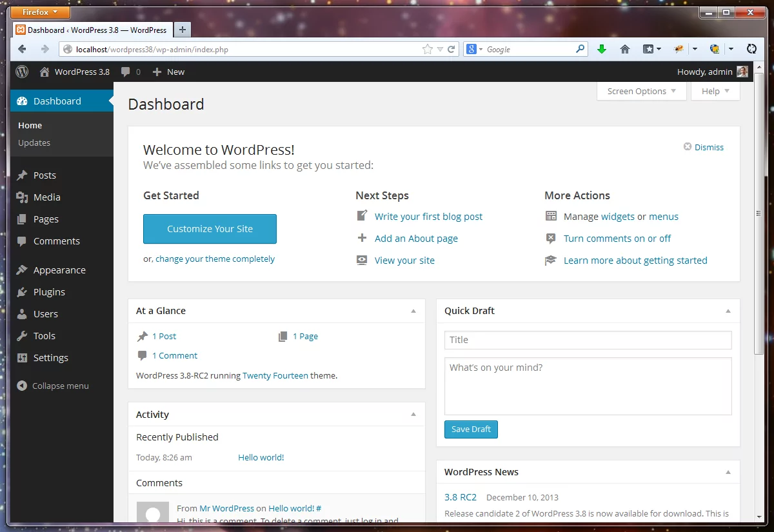The image size is (774, 532).
Task: Reload the page with the refresh icon
Action: click(x=451, y=49)
